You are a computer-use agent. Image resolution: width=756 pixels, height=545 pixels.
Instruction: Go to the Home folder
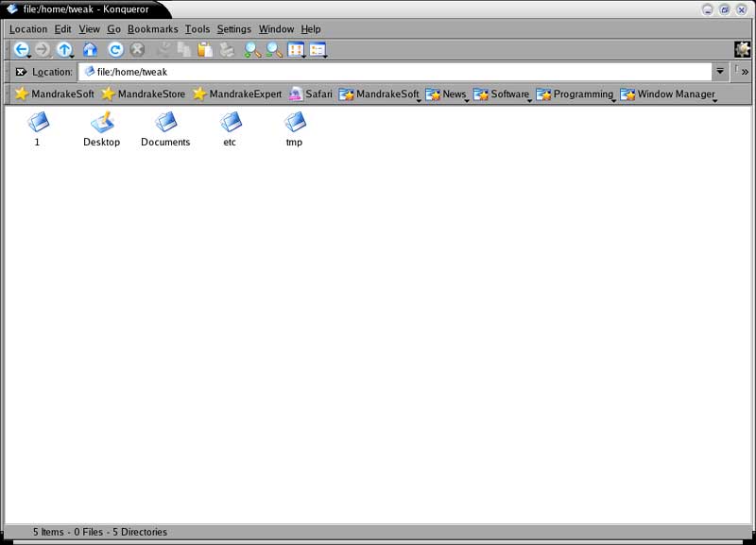91,50
